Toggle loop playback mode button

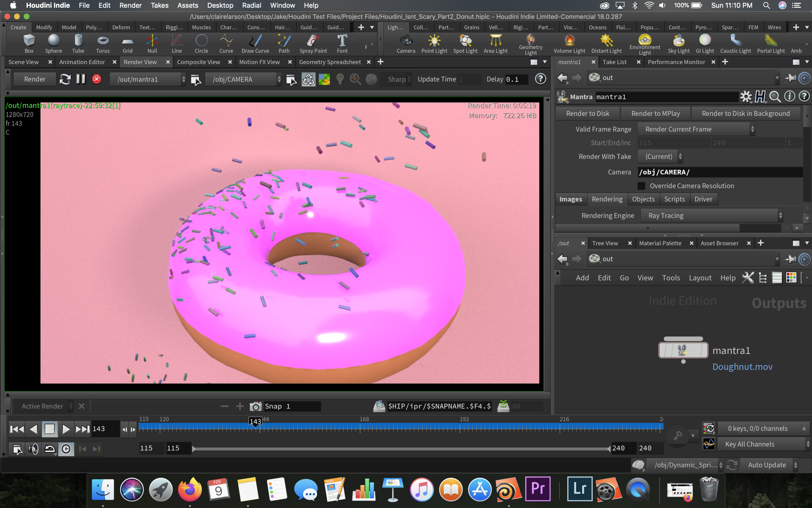[x=50, y=449]
